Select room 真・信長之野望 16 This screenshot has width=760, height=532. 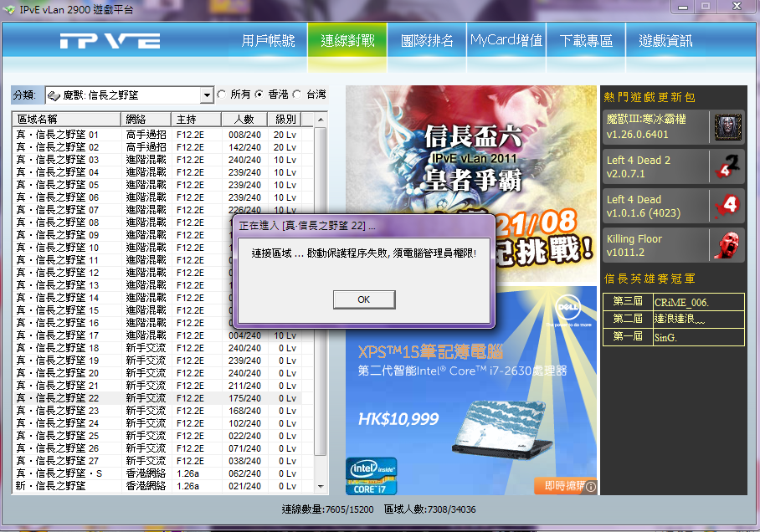pos(122,323)
